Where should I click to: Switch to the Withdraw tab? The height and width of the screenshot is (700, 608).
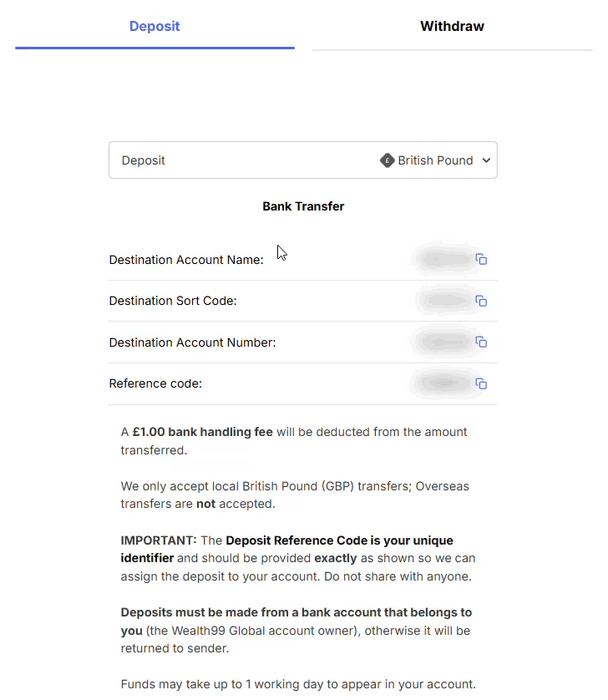pyautogui.click(x=452, y=26)
